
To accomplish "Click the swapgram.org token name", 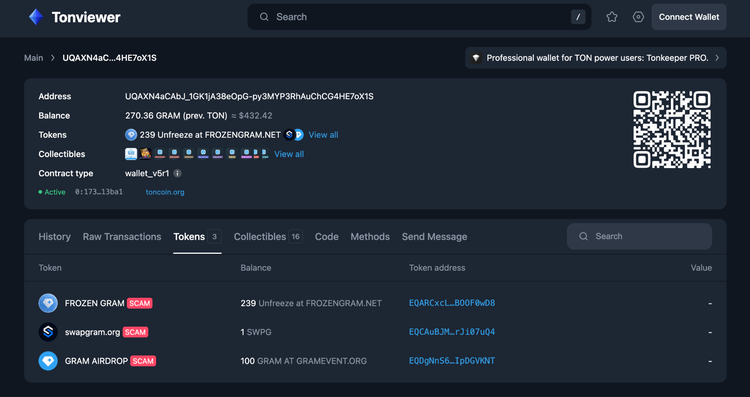I will point(92,332).
